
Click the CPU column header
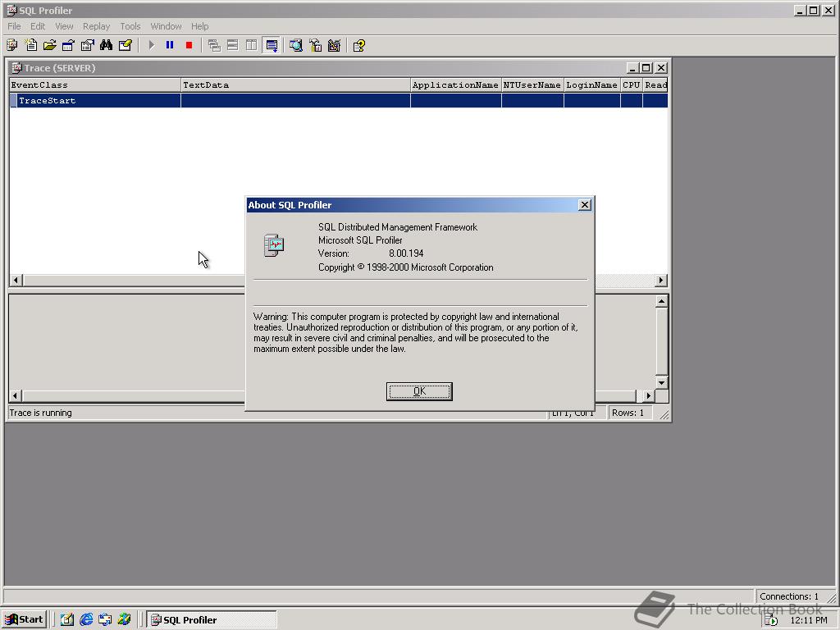[x=632, y=84]
